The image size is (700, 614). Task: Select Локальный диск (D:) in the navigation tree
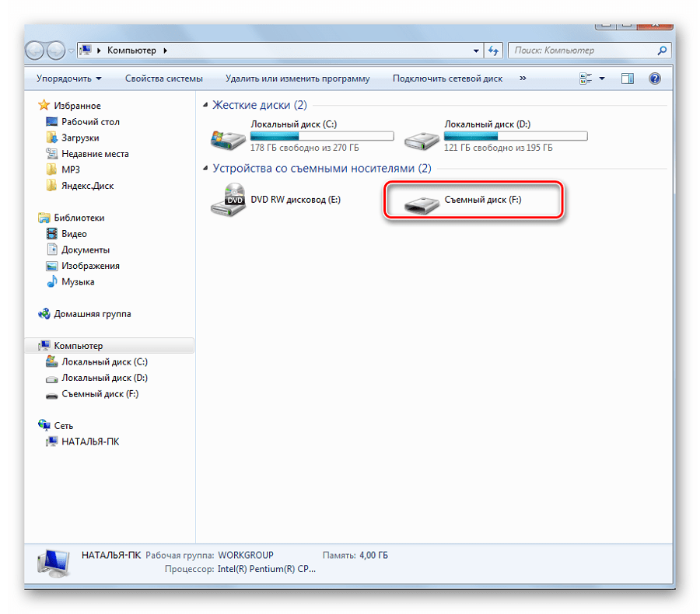click(x=104, y=378)
